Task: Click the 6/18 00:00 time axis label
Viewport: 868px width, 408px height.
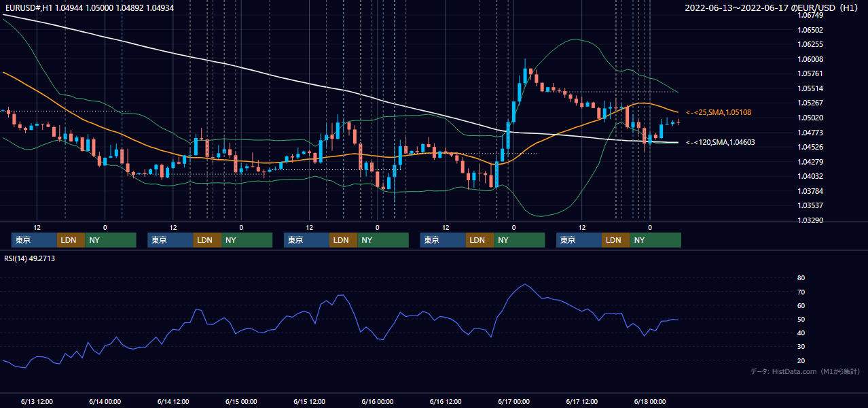Action: [x=650, y=401]
